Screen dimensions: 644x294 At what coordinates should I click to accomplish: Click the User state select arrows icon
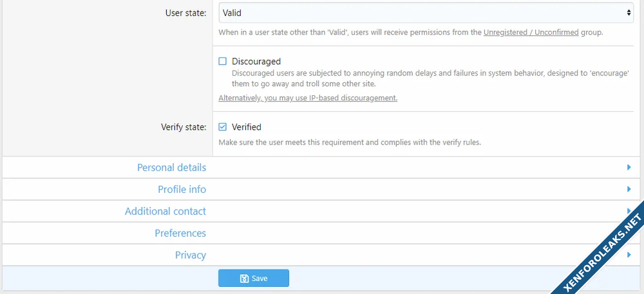[629, 12]
